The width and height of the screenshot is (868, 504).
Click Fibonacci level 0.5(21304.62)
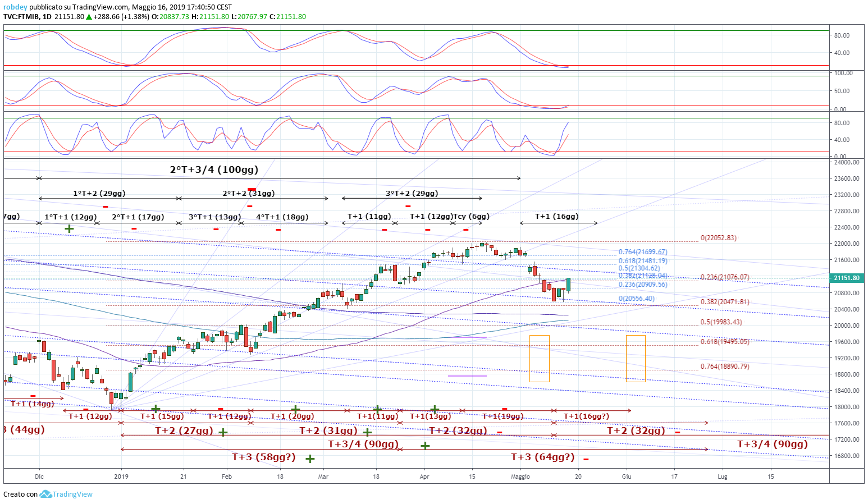click(x=639, y=268)
